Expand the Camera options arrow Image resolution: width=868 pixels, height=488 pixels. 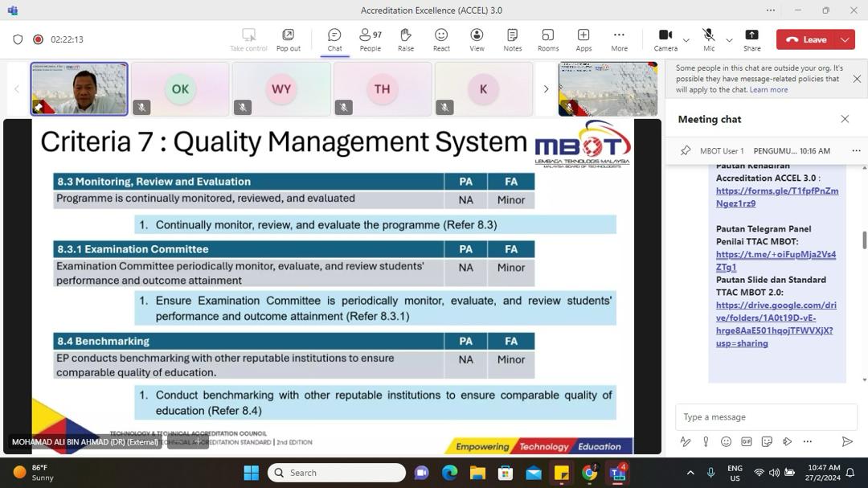click(686, 39)
